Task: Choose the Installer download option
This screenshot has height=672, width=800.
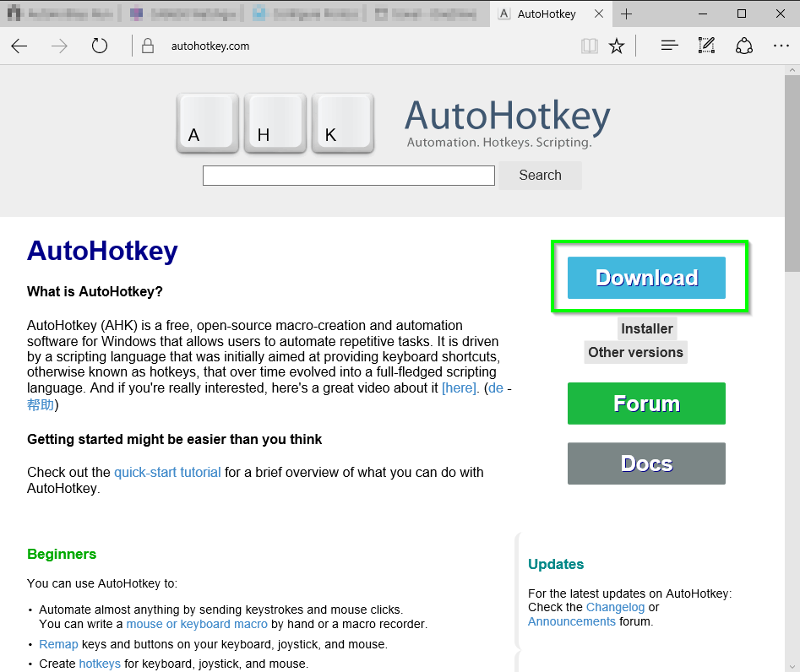Action: click(647, 329)
